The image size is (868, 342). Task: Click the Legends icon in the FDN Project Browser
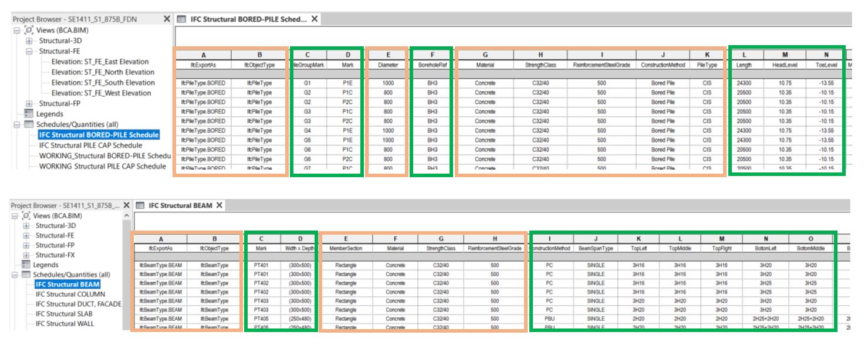point(29,114)
